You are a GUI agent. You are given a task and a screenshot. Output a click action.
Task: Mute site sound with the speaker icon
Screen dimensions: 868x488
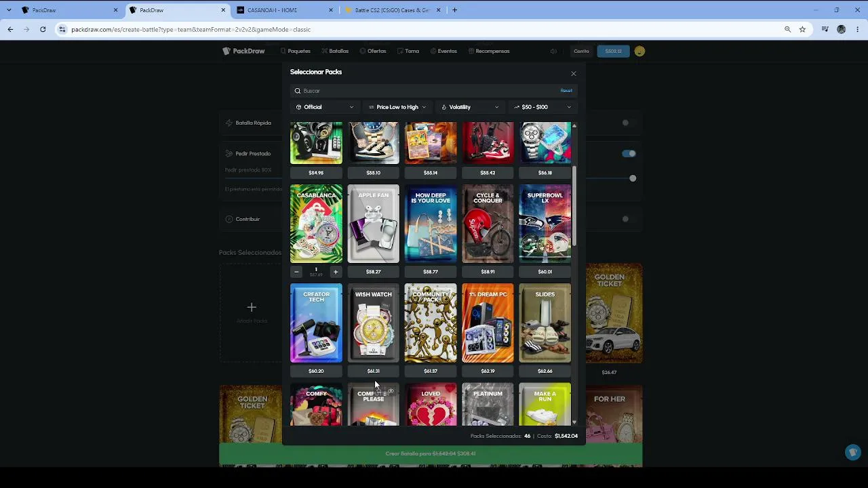click(x=553, y=51)
